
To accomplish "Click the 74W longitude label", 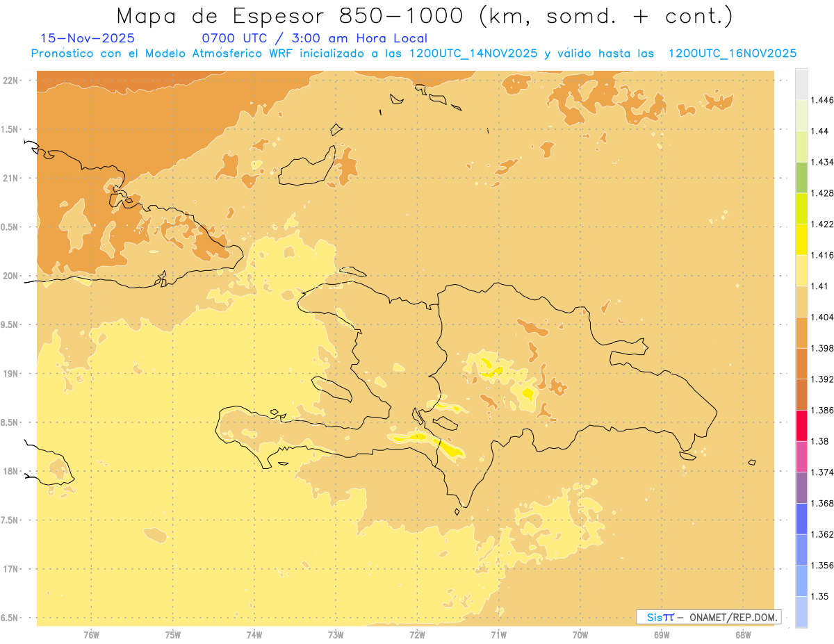I will 254,635.
